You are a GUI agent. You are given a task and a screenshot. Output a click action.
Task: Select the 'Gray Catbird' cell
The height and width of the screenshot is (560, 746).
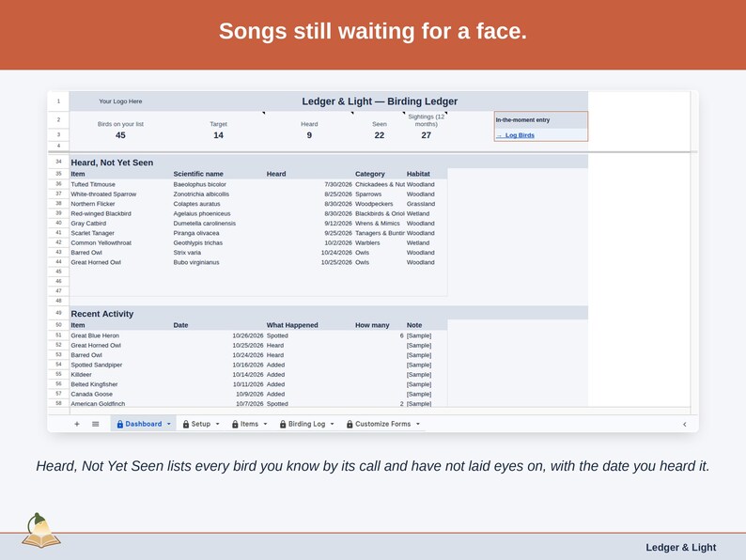pos(121,223)
